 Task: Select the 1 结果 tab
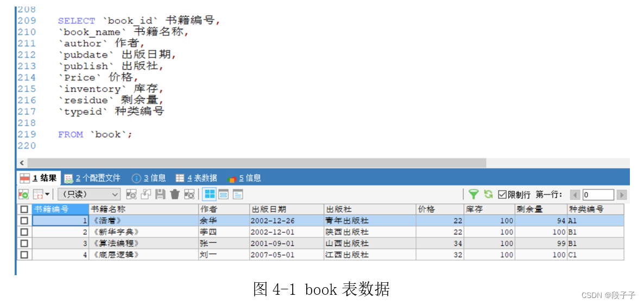[39, 178]
